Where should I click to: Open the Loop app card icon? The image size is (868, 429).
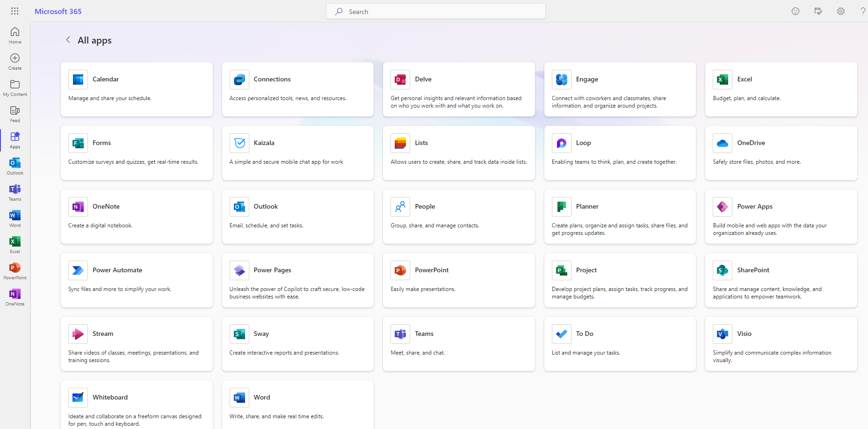(x=562, y=143)
